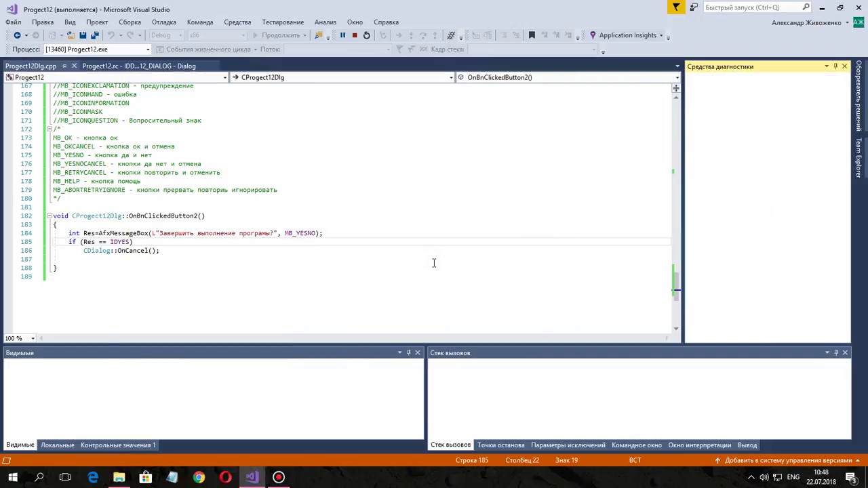Click the Save file icon in toolbar
The height and width of the screenshot is (488, 868).
pyautogui.click(x=83, y=35)
